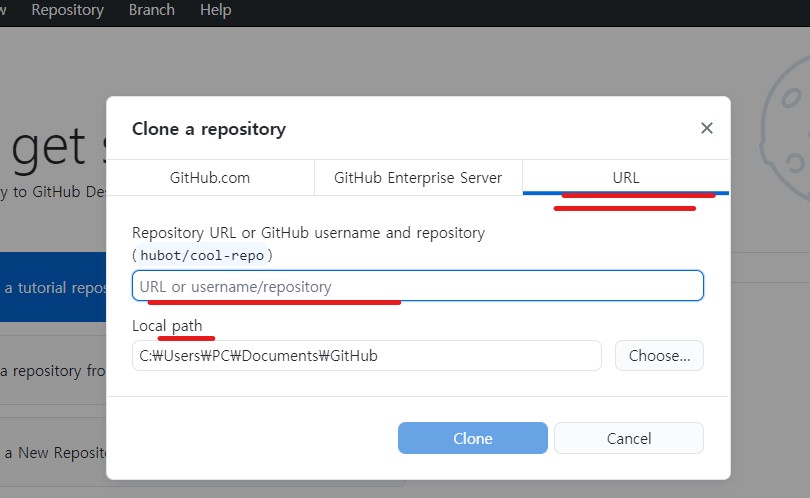The height and width of the screenshot is (498, 810).
Task: Click the Clone a repository heading
Action: pyautogui.click(x=209, y=129)
